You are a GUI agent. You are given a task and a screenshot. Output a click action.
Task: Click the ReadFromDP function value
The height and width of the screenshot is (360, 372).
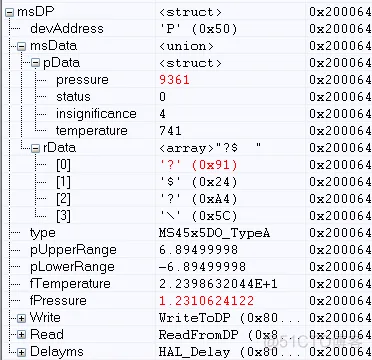230,335
